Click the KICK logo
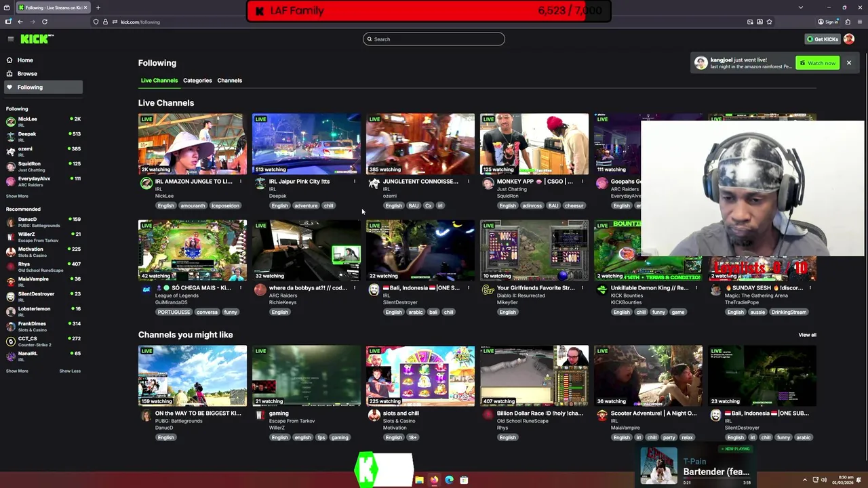Image resolution: width=868 pixels, height=488 pixels. pos(37,39)
